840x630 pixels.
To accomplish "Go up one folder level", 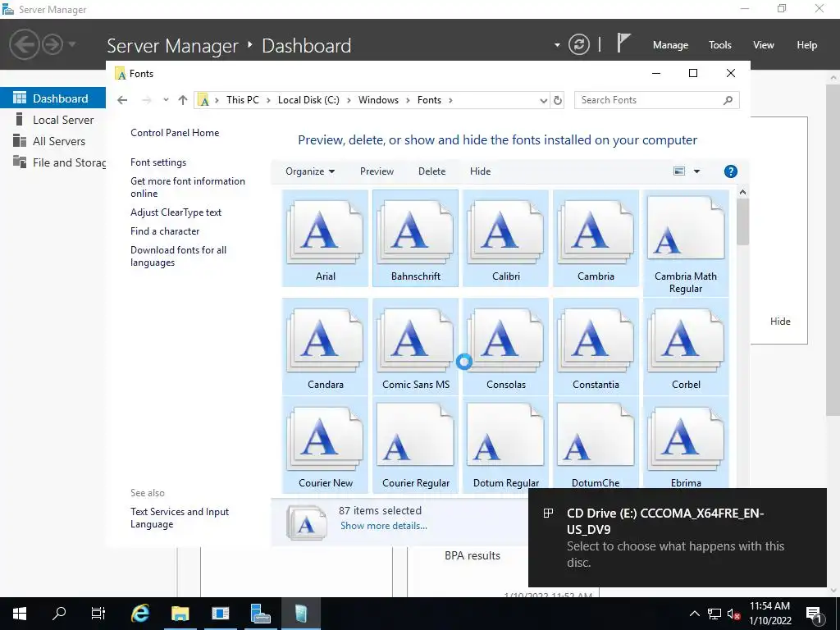I will 183,100.
